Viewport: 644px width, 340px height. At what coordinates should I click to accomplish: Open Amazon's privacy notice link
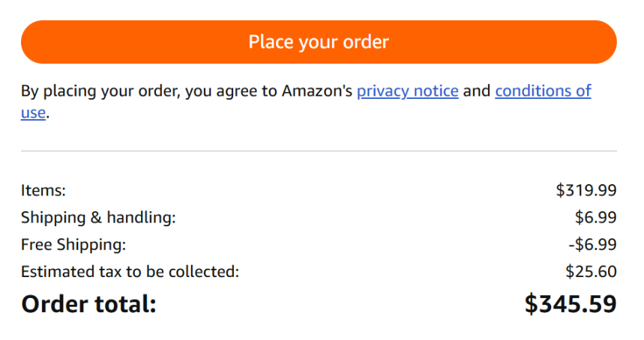pos(407,91)
